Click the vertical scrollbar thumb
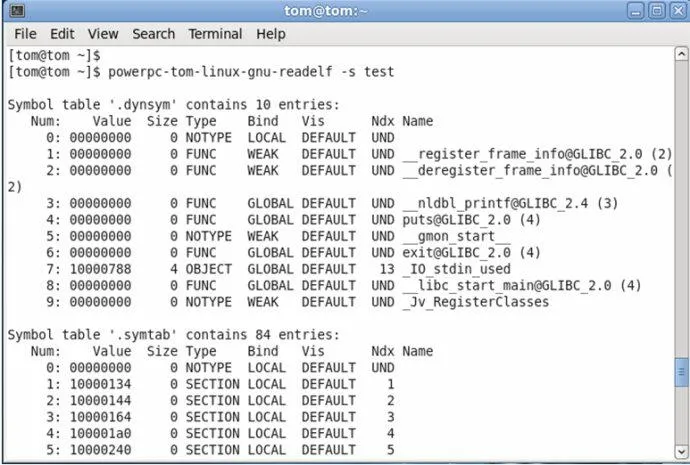Image resolution: width=690 pixels, height=465 pixels. (681, 373)
